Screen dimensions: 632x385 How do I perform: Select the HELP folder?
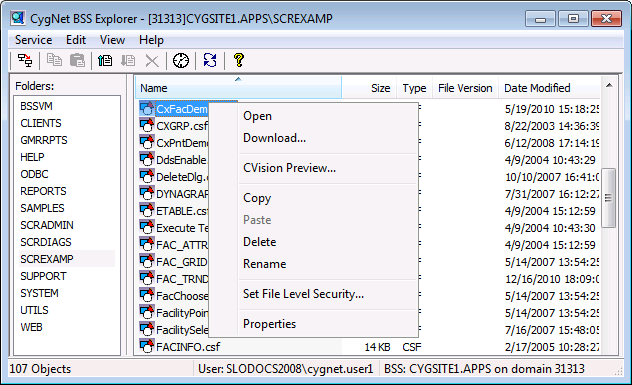click(32, 157)
